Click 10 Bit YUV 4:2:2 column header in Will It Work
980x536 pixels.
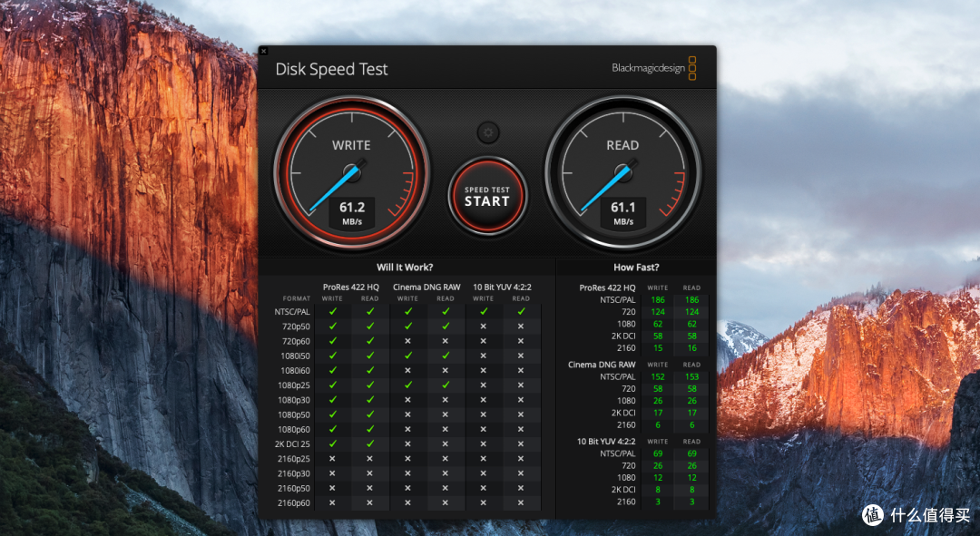point(502,287)
